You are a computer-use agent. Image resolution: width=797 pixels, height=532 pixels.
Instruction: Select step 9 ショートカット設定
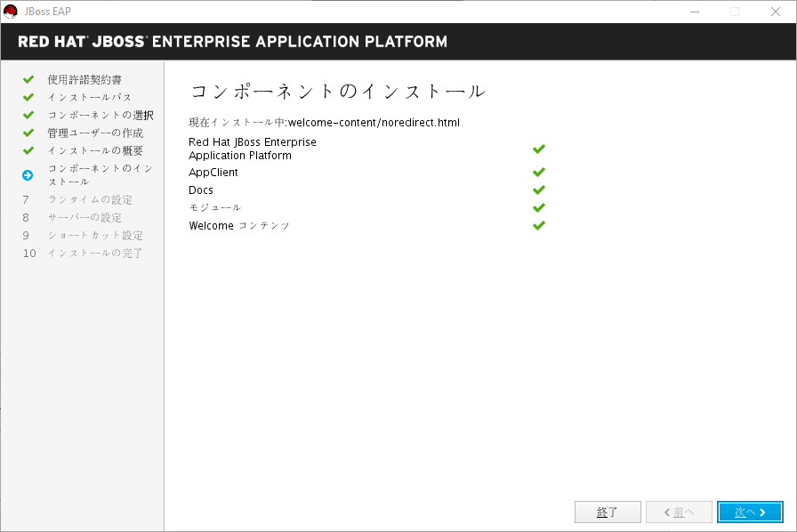(x=95, y=235)
